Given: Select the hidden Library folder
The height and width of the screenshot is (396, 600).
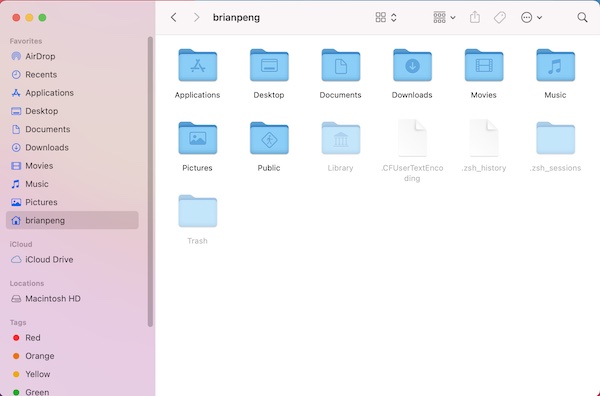Looking at the screenshot, I should [x=341, y=138].
